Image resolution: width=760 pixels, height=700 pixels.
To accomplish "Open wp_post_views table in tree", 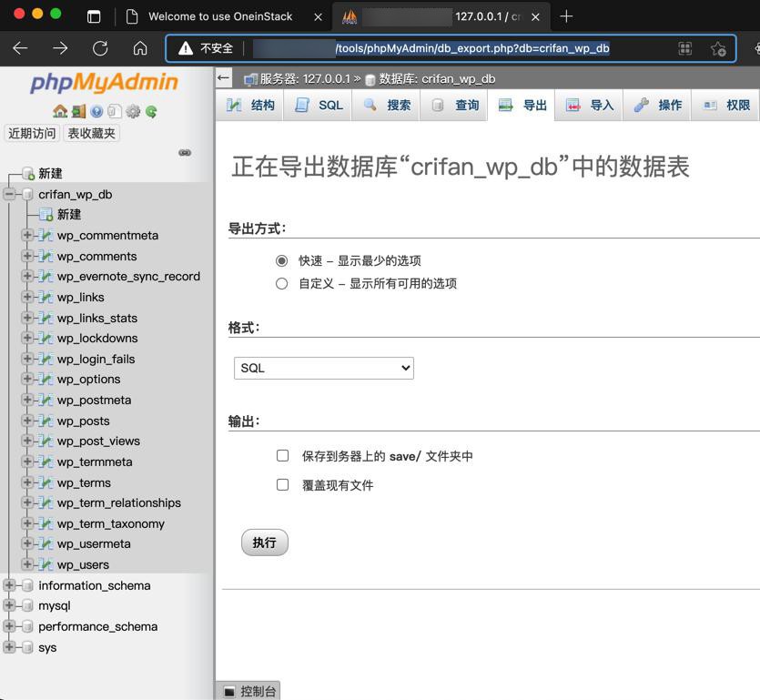I will click(x=98, y=441).
